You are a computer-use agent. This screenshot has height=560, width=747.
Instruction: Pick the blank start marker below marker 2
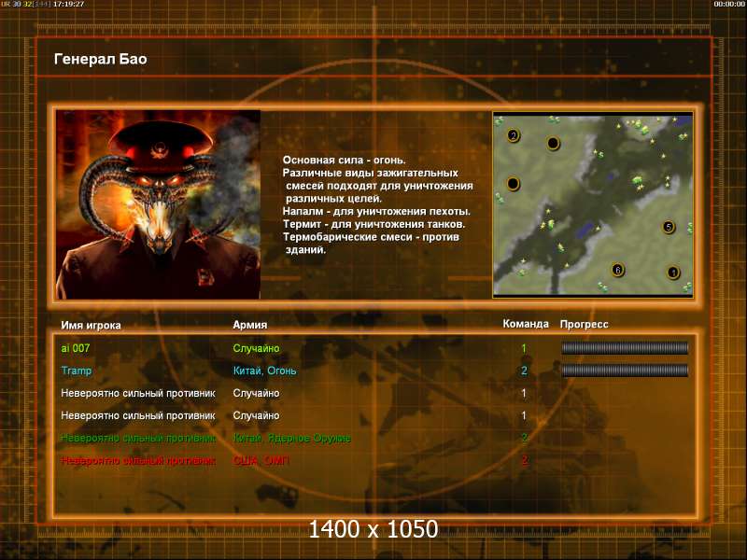[x=513, y=183]
